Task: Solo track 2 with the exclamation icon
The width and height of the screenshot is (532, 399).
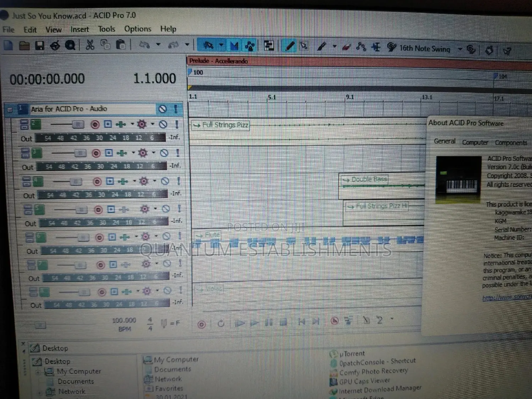Action: click(177, 124)
